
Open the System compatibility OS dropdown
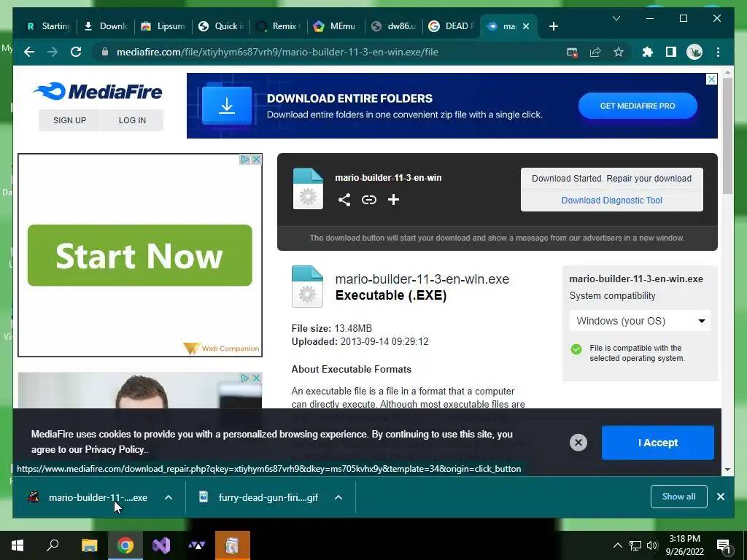[639, 321]
